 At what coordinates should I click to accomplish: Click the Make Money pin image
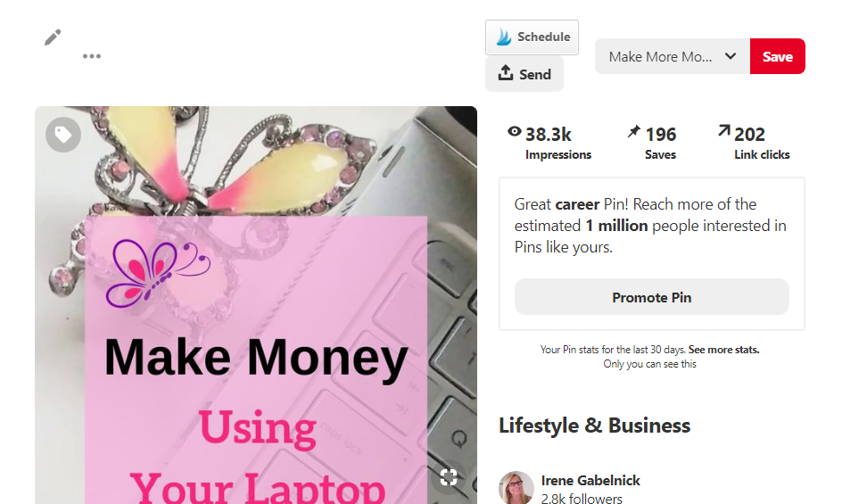click(x=256, y=305)
